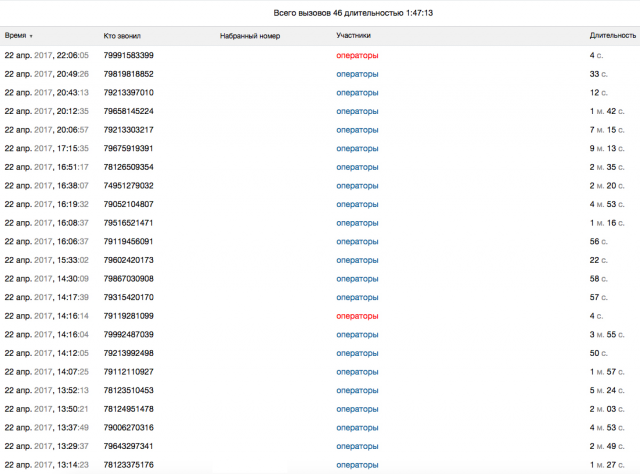Click the Длительность column header

[613, 36]
